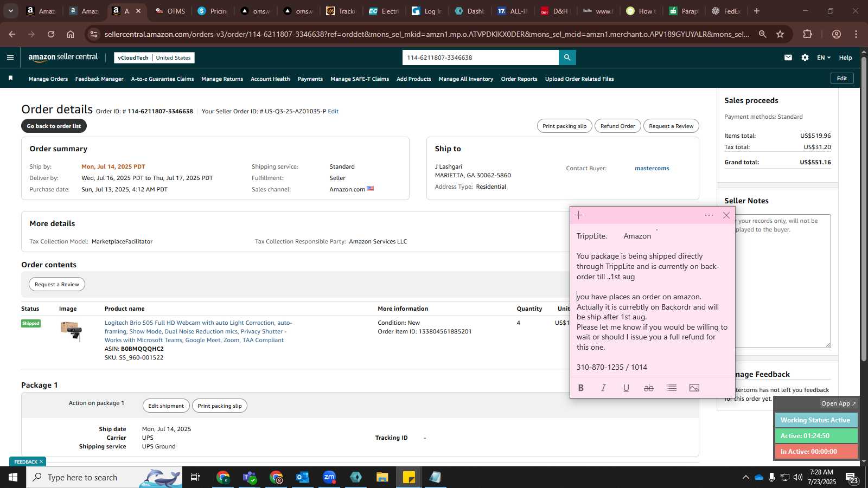868x488 pixels.
Task: Open Manage Orders menu item
Action: pyautogui.click(x=48, y=79)
